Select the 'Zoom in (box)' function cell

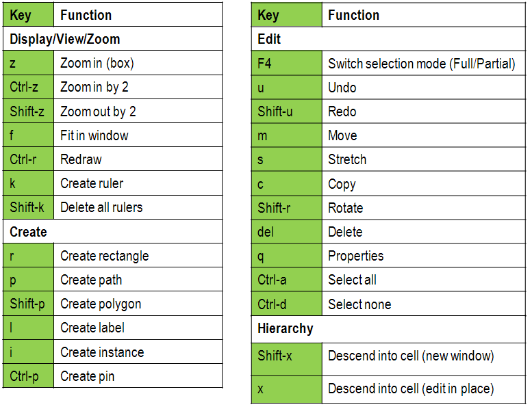coord(97,63)
